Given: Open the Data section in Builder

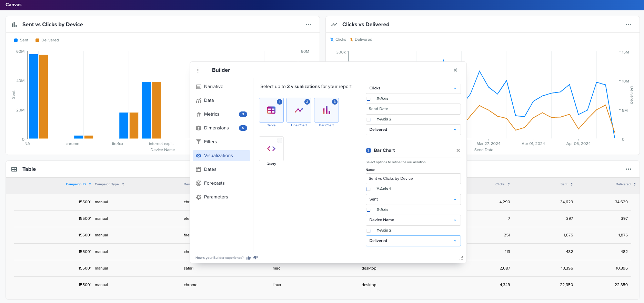Looking at the screenshot, I should click(x=221, y=100).
